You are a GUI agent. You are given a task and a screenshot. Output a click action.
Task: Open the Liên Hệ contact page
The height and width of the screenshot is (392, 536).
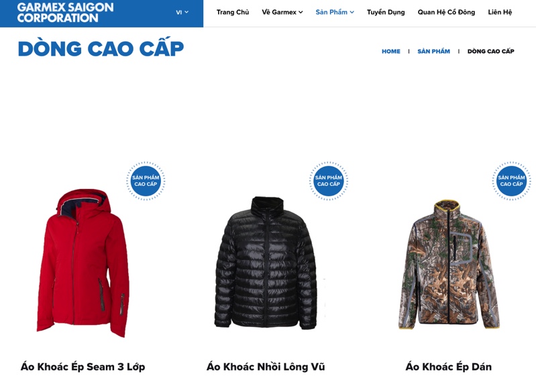[500, 12]
